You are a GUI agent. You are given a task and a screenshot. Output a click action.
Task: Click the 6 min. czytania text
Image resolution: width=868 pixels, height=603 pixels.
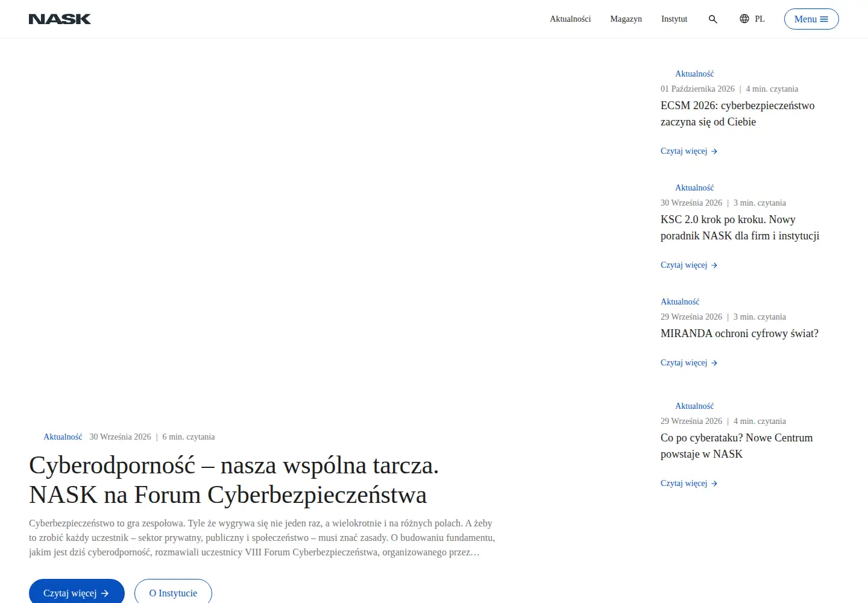click(x=189, y=437)
